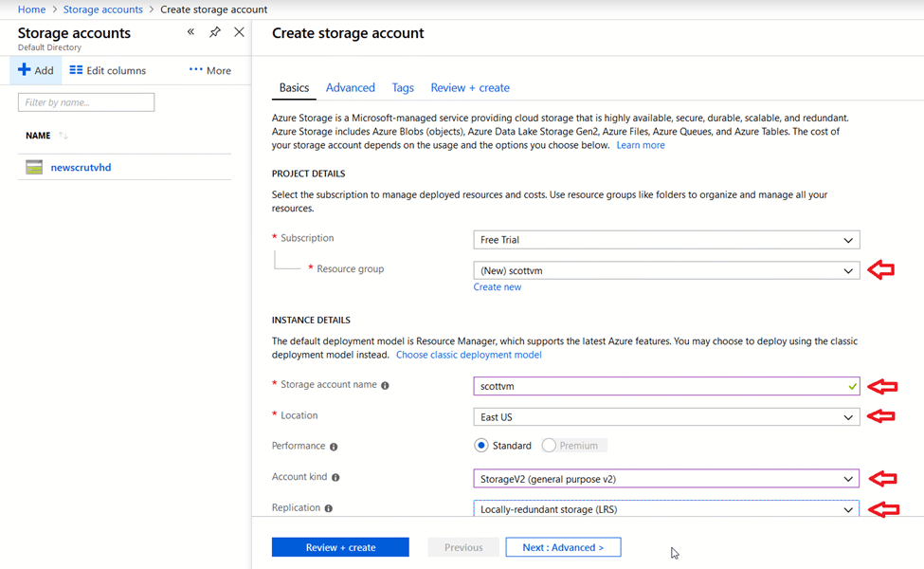This screenshot has width=924, height=569.
Task: Go to Storage accounts in breadcrumb
Action: click(x=103, y=9)
